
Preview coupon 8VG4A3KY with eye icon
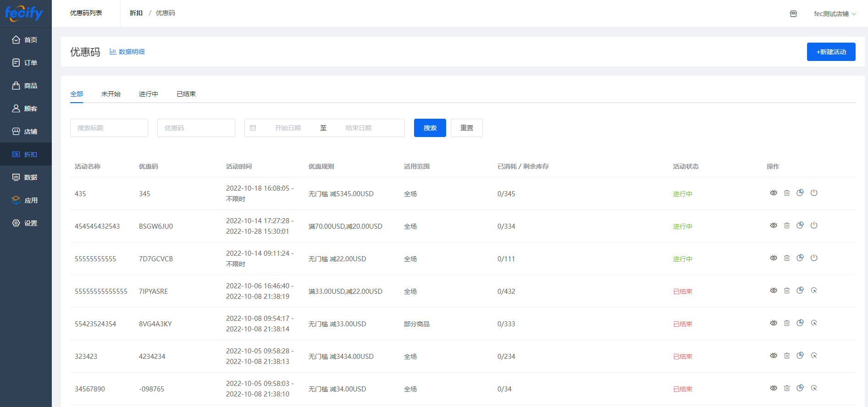(774, 323)
